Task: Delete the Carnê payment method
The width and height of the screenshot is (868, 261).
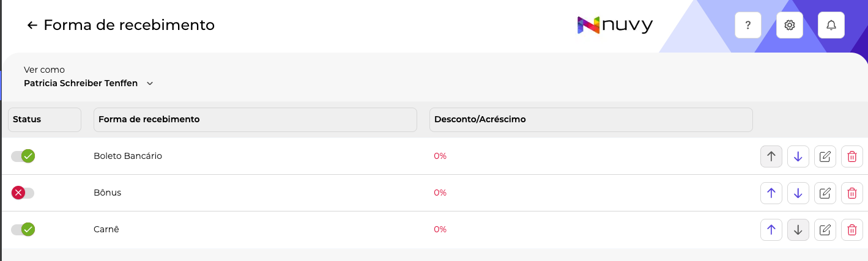Action: coord(851,230)
